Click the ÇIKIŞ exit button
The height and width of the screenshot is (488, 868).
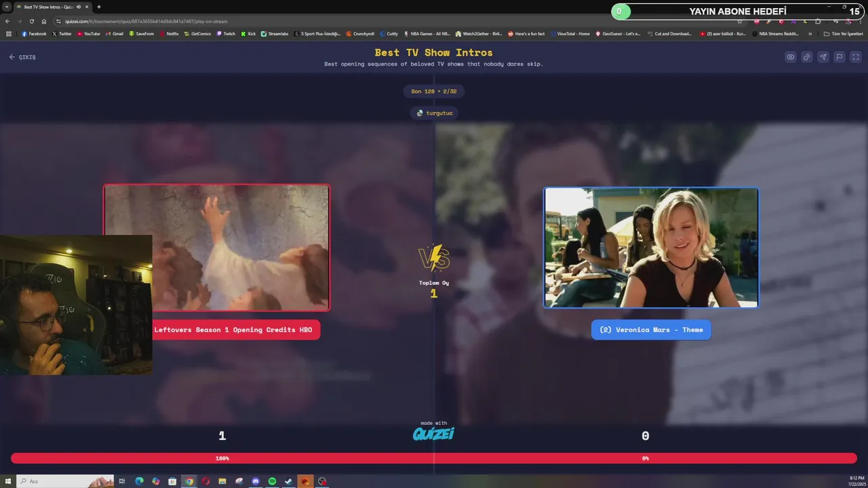pos(22,57)
